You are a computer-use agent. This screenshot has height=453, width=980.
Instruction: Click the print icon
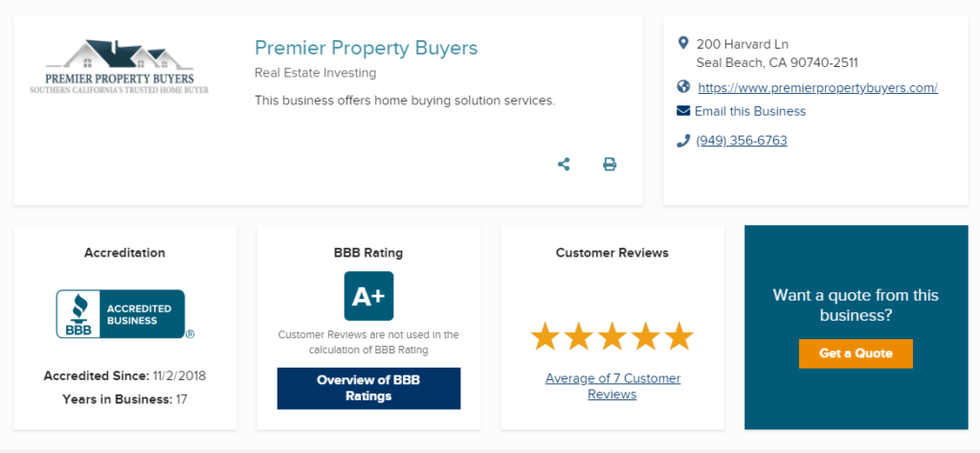point(610,165)
